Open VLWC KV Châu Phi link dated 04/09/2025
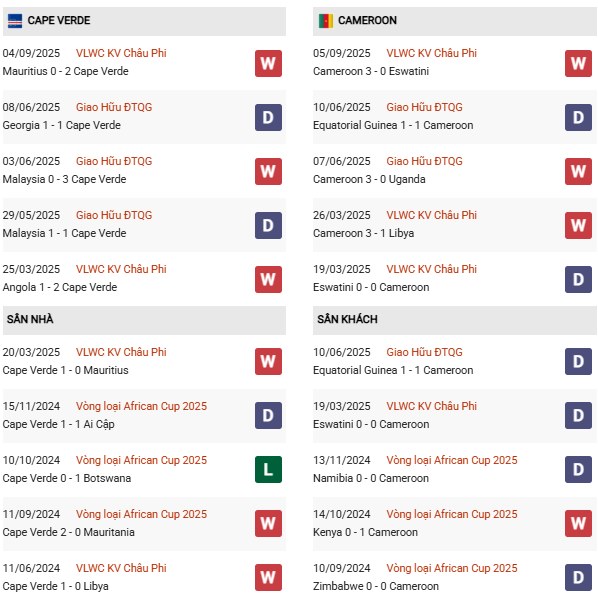 [121, 53]
